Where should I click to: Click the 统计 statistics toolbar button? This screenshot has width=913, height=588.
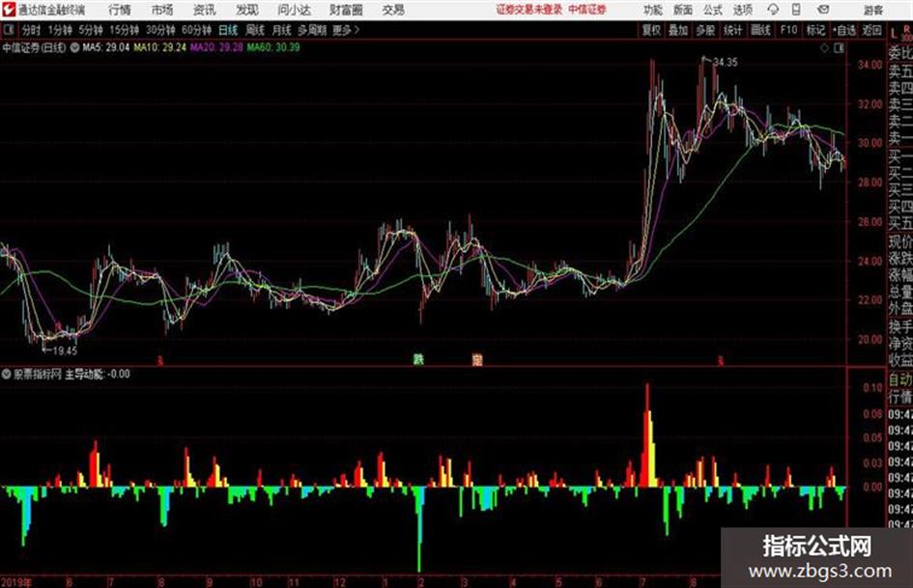pos(733,30)
